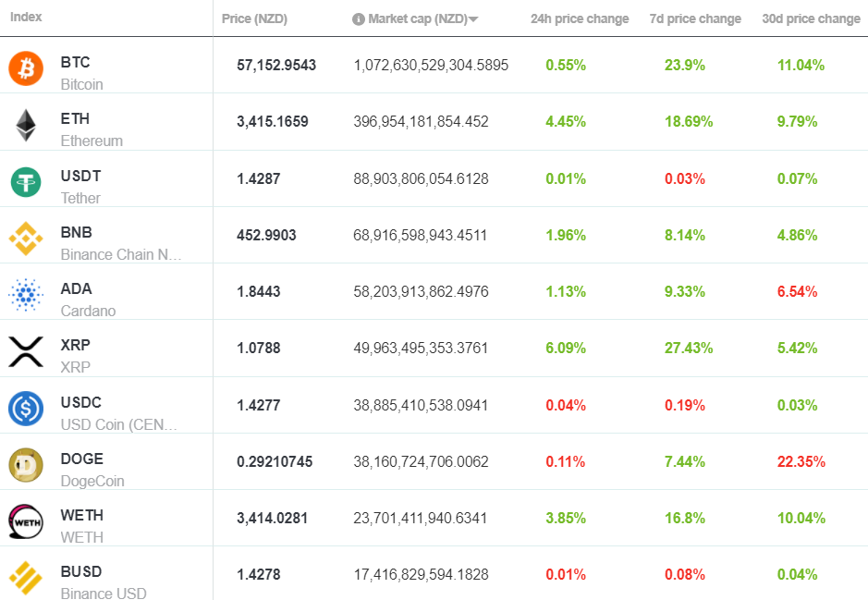Click the XRP price 1.0788
The height and width of the screenshot is (600, 868).
[259, 348]
